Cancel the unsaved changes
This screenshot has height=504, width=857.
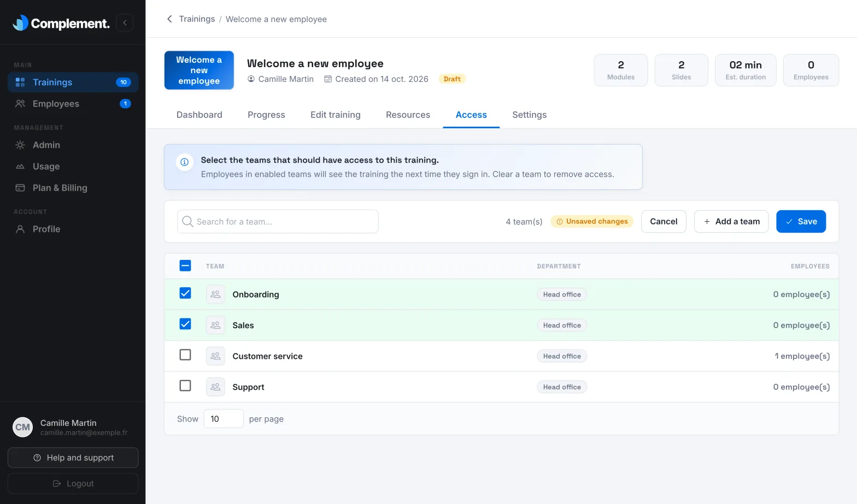point(664,221)
